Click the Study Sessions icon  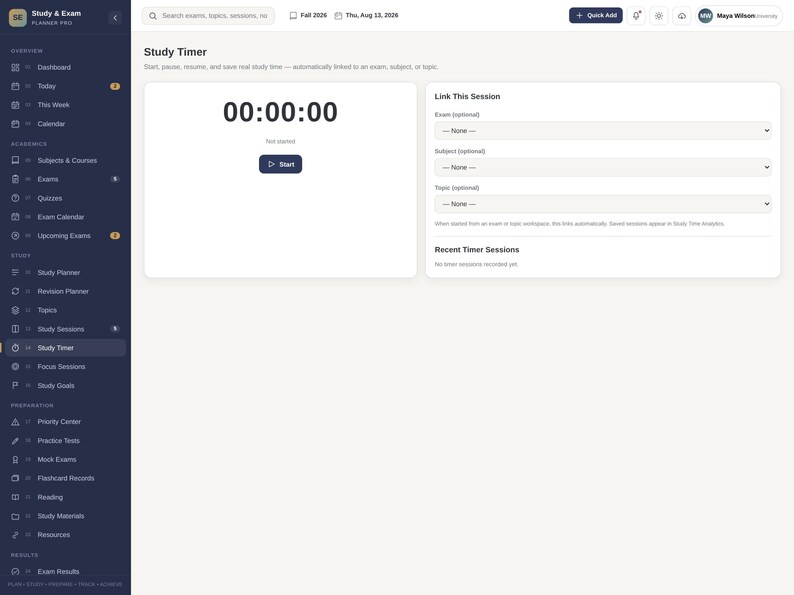click(15, 329)
